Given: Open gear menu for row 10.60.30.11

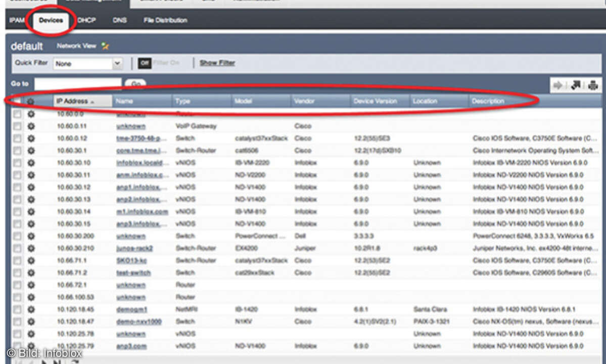Looking at the screenshot, I should 31,175.
